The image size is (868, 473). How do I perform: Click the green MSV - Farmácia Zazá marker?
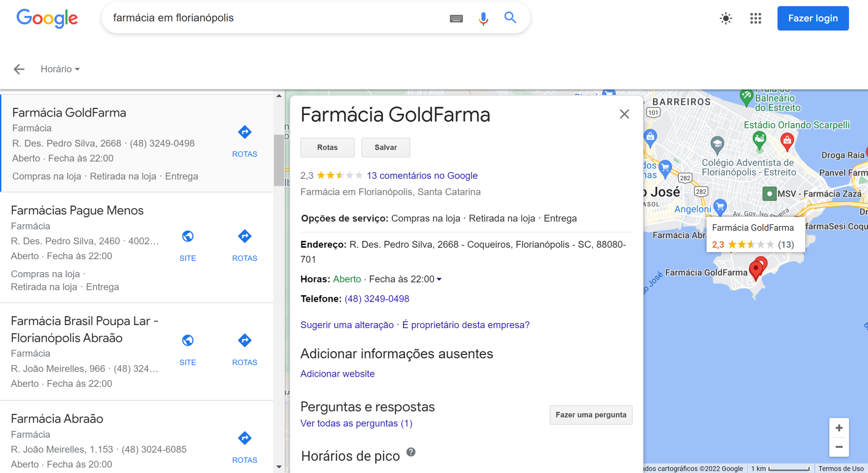pyautogui.click(x=769, y=194)
